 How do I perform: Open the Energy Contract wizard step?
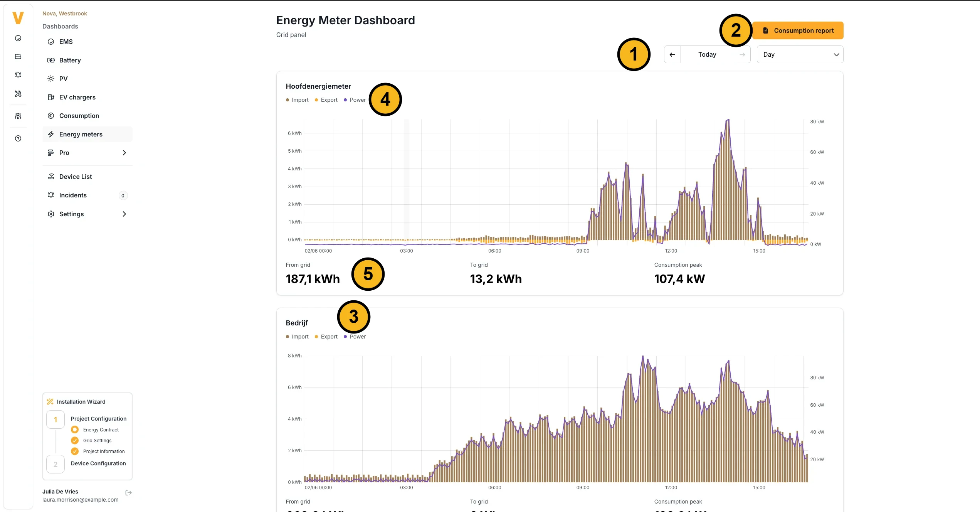95,429
